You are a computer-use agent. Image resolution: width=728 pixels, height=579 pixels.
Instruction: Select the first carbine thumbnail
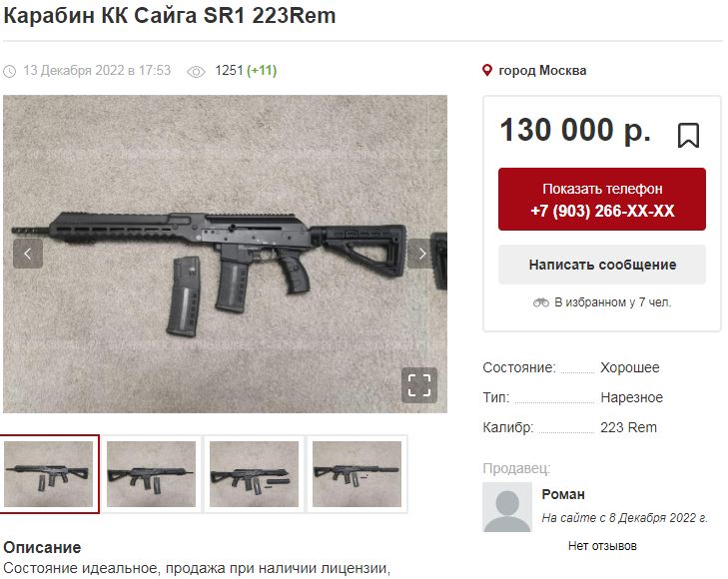point(49,474)
